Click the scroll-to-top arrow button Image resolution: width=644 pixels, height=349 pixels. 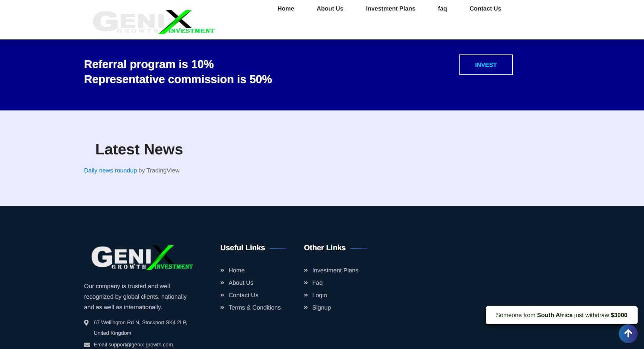tap(628, 334)
